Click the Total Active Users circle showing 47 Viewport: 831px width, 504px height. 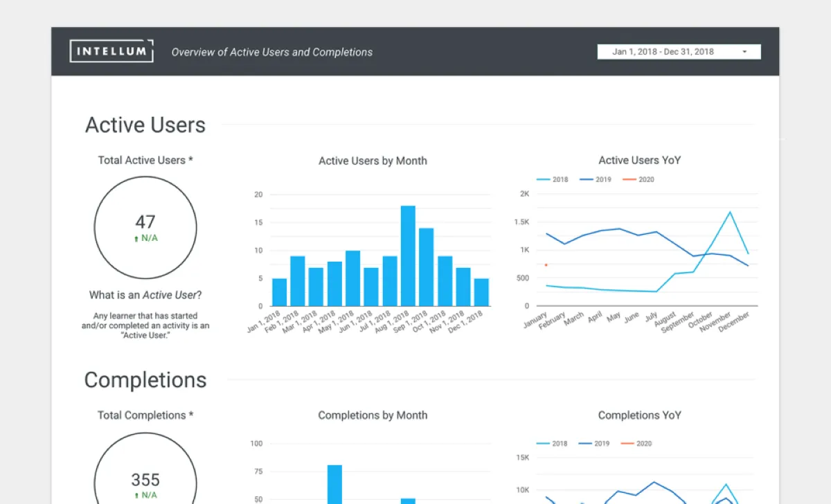tap(145, 227)
